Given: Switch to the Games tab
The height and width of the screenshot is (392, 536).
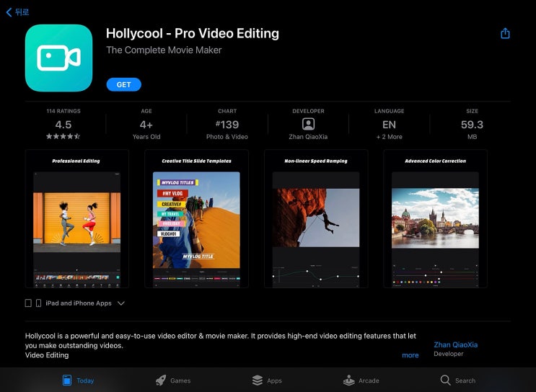Looking at the screenshot, I should click(x=173, y=380).
